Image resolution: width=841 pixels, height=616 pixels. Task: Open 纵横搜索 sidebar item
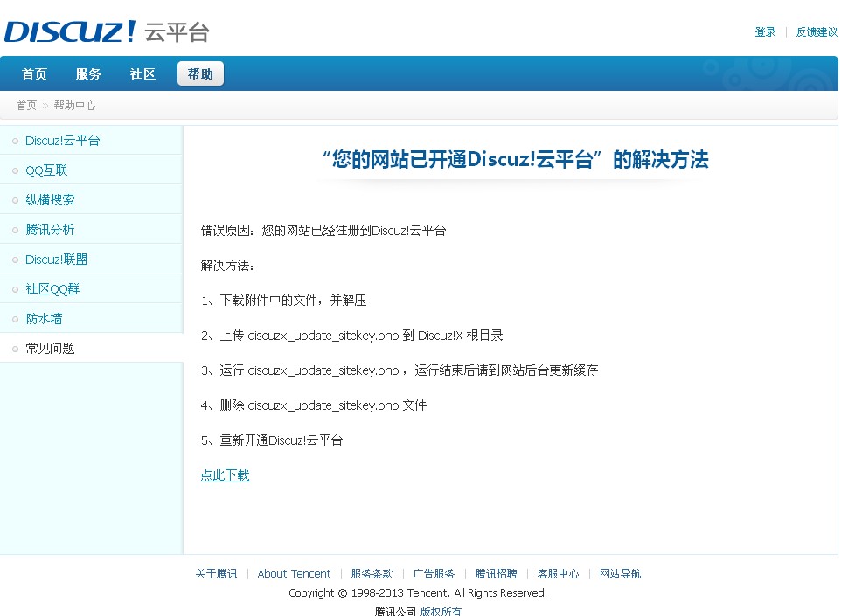(51, 200)
